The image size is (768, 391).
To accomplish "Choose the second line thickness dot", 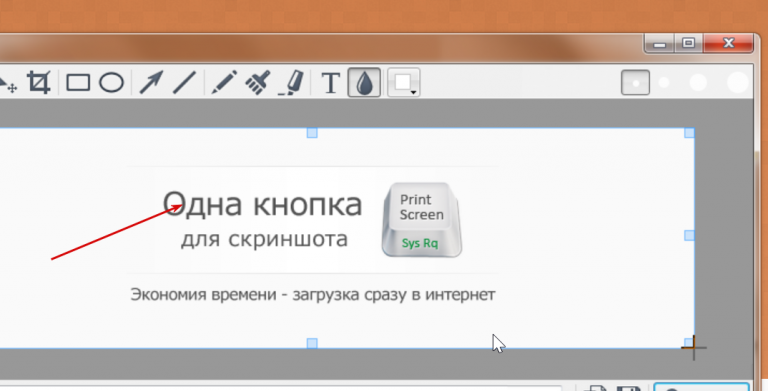I will click(664, 83).
